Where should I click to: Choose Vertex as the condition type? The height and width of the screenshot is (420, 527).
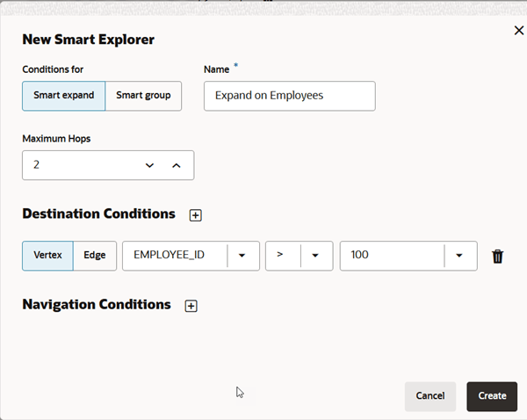47,256
